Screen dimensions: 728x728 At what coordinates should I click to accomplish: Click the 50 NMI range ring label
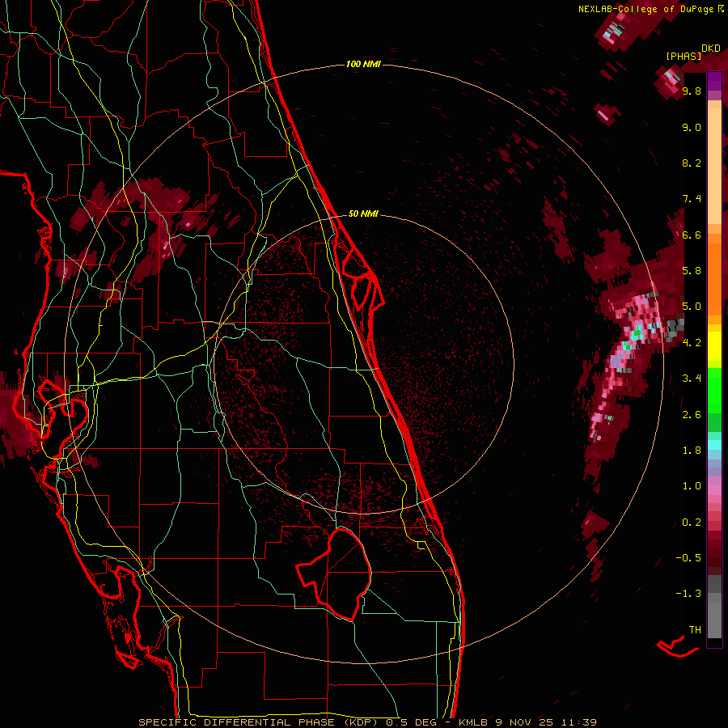pos(363,214)
